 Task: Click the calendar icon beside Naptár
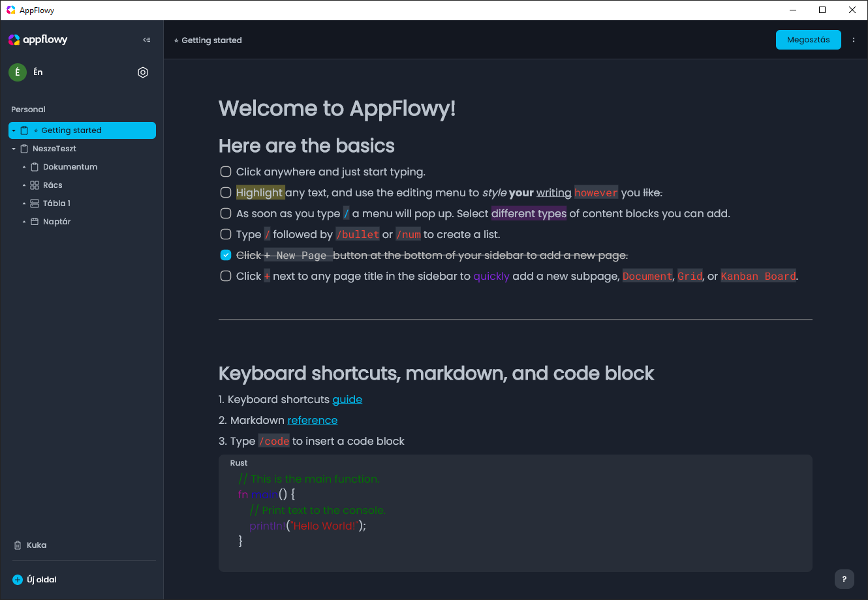(x=35, y=222)
